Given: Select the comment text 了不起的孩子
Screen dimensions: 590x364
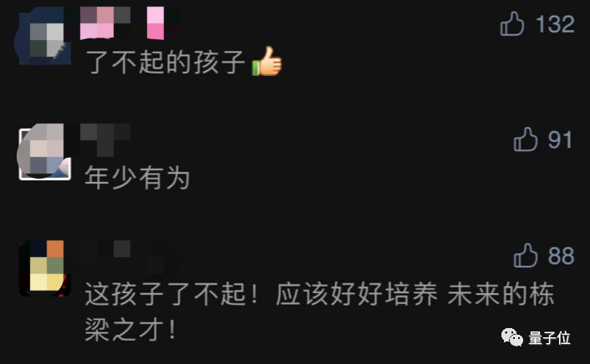Looking at the screenshot, I should 165,62.
